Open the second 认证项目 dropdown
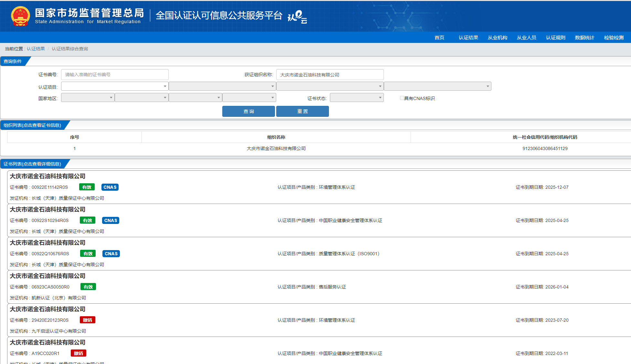631x364 pixels. click(222, 86)
